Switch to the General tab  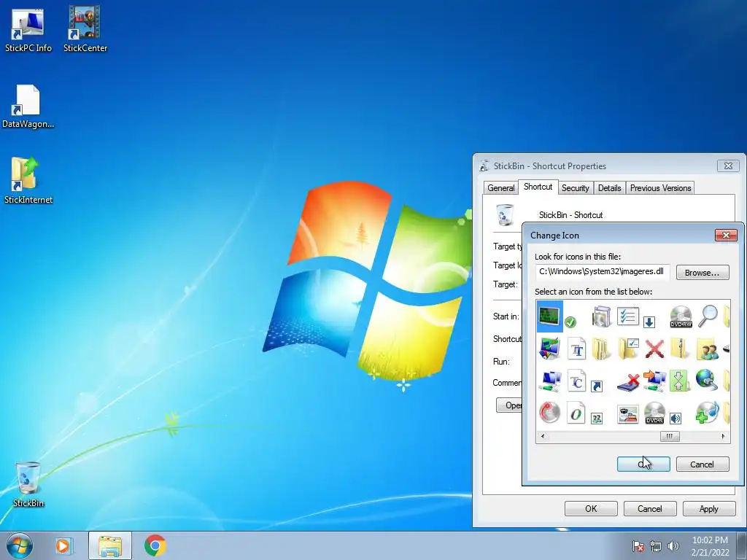pyautogui.click(x=500, y=188)
